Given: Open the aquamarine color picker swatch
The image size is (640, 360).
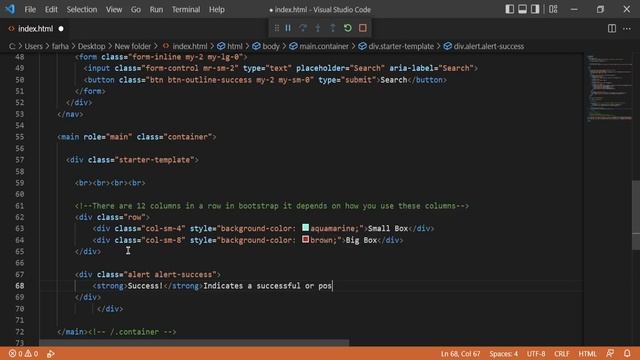Looking at the screenshot, I should 305,228.
